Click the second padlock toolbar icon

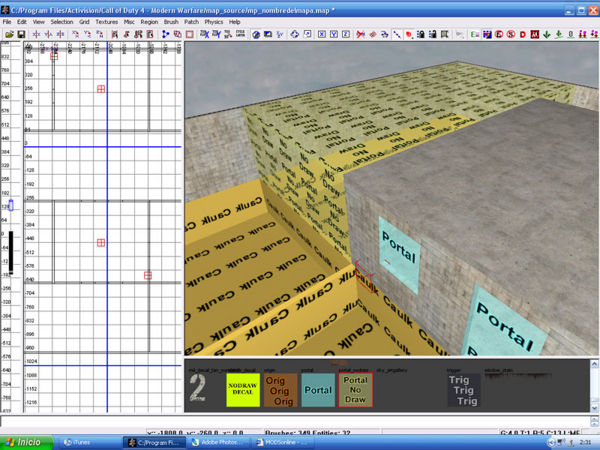click(x=432, y=34)
